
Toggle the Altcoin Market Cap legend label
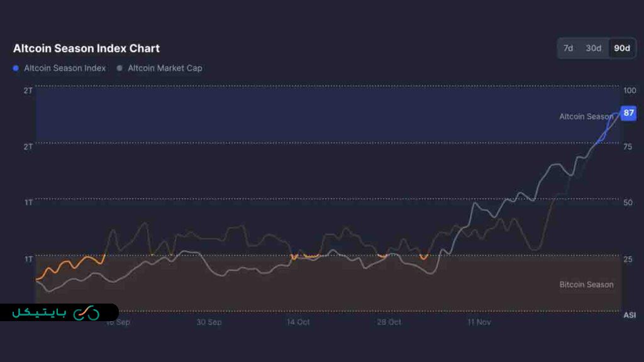(165, 68)
